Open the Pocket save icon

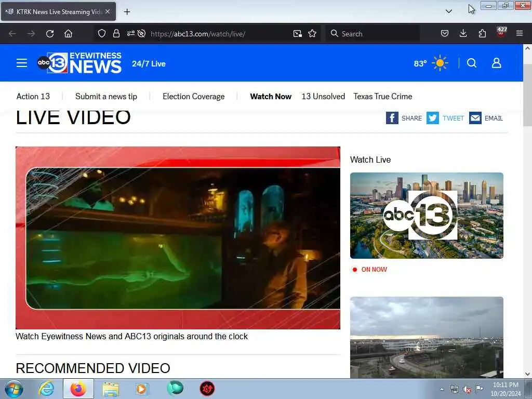[x=445, y=34]
